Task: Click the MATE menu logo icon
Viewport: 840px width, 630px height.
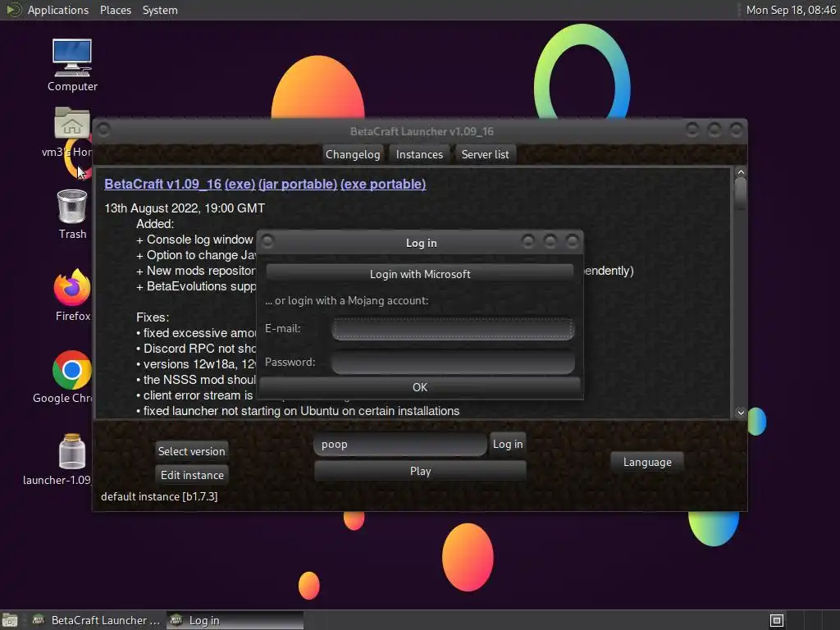Action: (13, 10)
